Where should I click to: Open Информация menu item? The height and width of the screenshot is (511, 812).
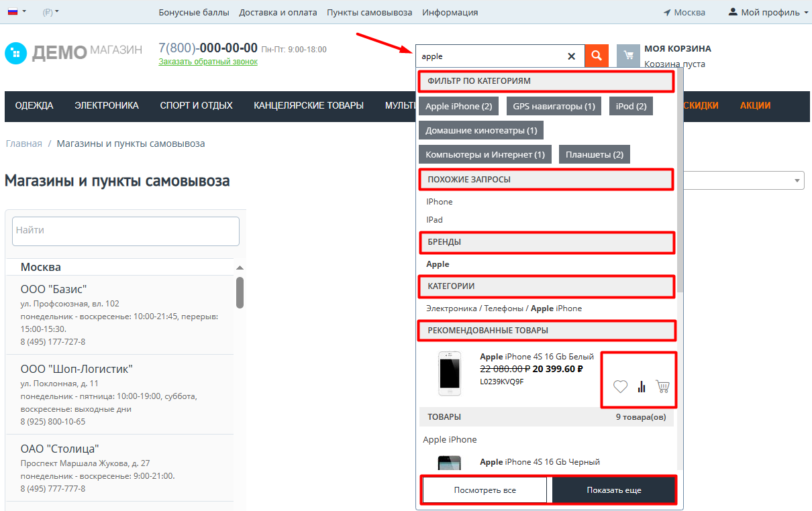[x=450, y=12]
